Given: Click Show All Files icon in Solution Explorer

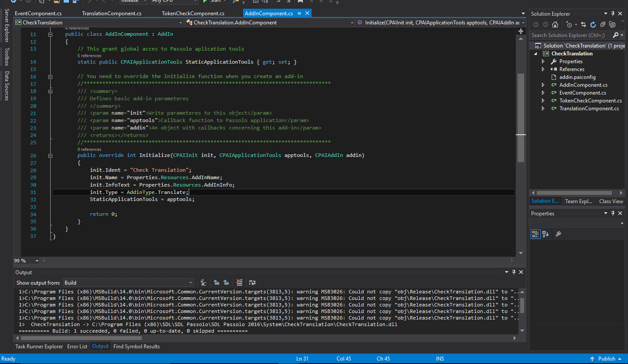Looking at the screenshot, I should 612,24.
